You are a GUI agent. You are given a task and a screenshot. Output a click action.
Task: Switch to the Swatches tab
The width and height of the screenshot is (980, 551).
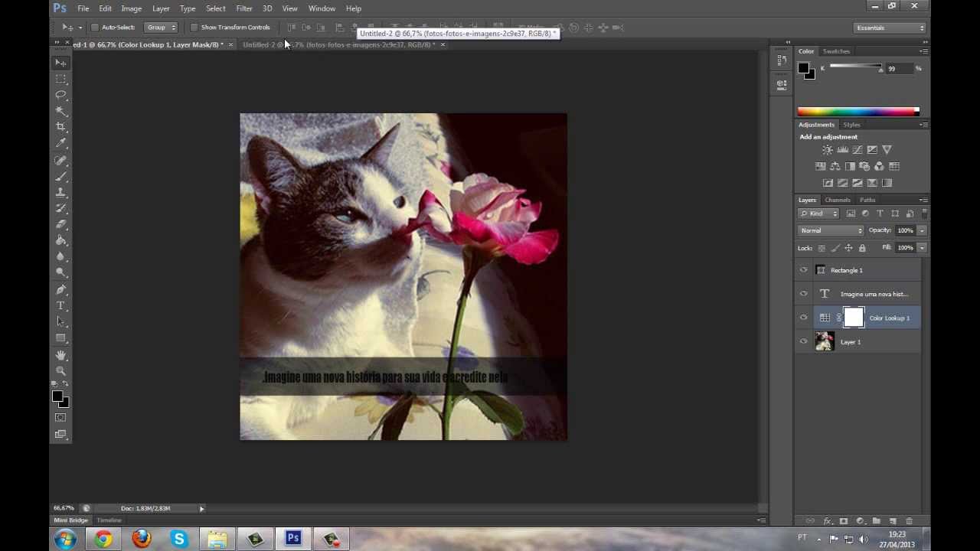pos(836,51)
